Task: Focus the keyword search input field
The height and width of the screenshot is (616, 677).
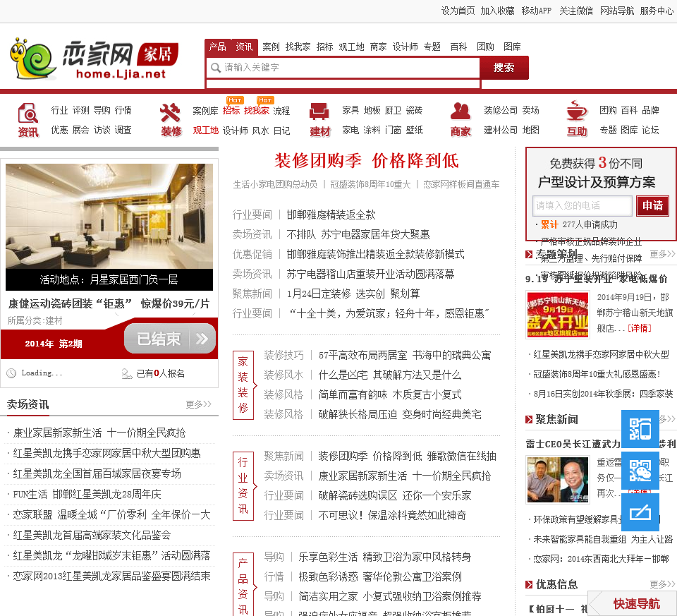Action: [343, 68]
